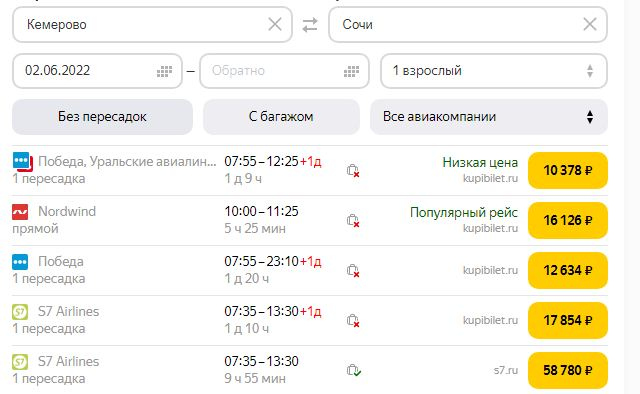Click no-baggage icon in Nordwind row
Viewport: 640px width, 394px height.
[x=353, y=220]
